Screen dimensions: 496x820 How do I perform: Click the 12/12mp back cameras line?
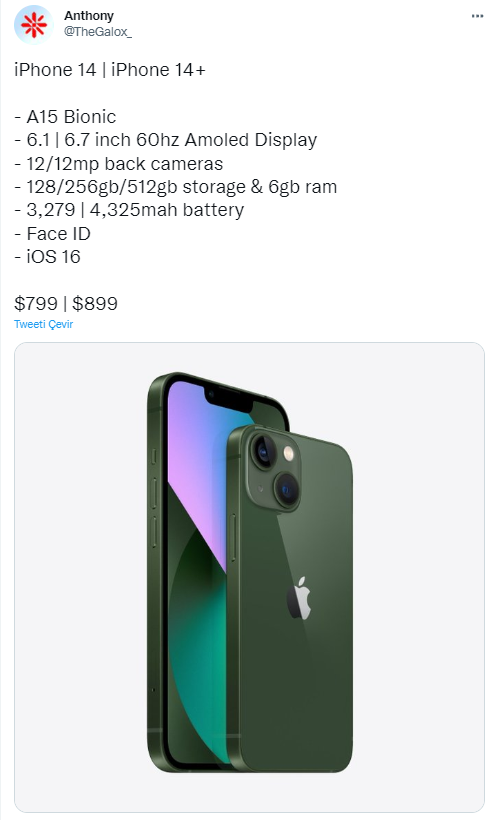(119, 164)
